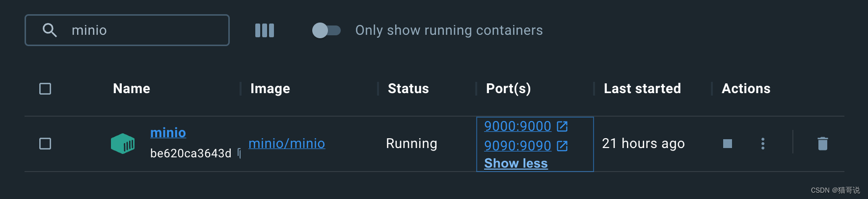Open port 9000:9000 external link icon
868x199 pixels.
(x=562, y=126)
